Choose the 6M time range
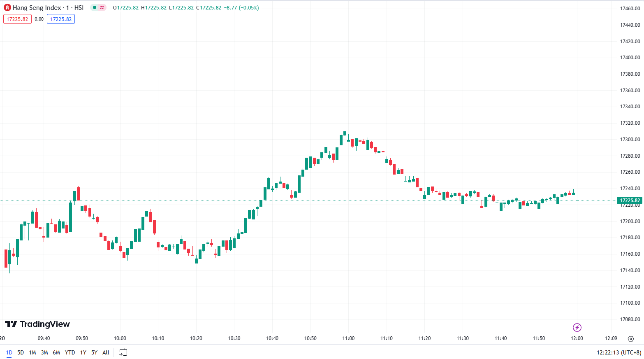644x359 pixels. [56, 352]
